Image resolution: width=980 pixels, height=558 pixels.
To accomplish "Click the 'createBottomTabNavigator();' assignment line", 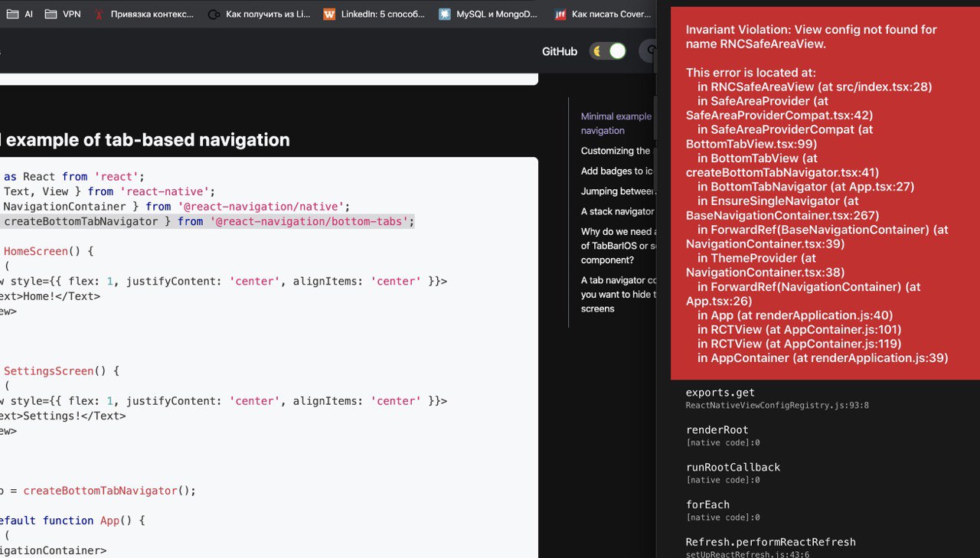I will [98, 491].
